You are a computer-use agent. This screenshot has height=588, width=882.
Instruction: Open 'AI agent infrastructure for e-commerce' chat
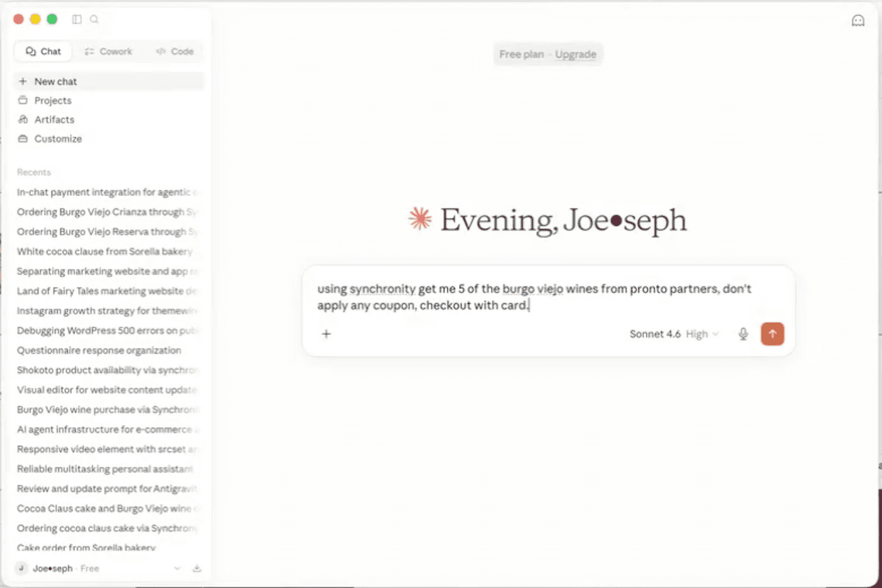click(x=108, y=429)
